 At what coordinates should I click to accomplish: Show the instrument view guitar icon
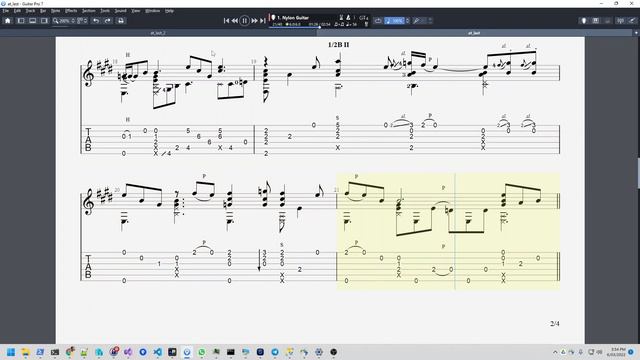click(x=584, y=21)
